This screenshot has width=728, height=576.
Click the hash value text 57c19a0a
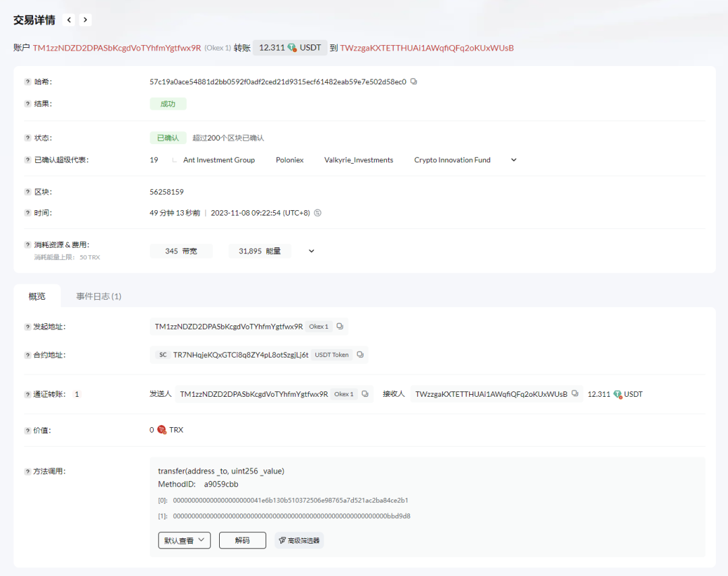(278, 82)
